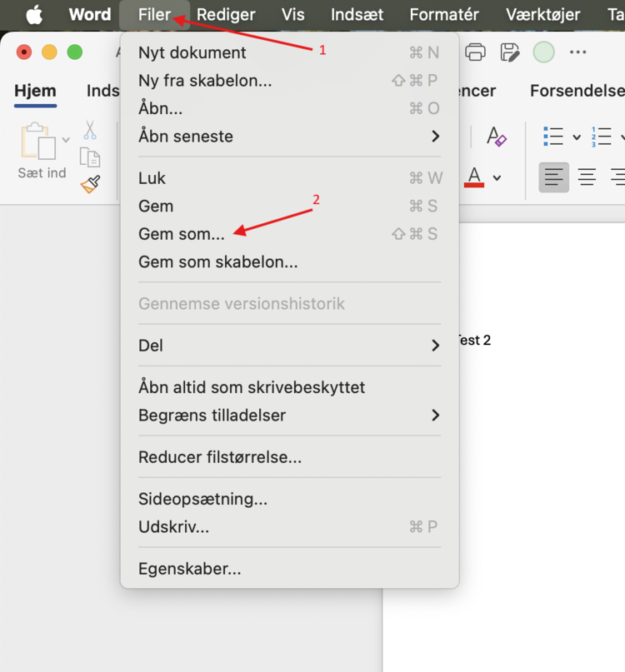Click the Sæt ind clipboard icon
The width and height of the screenshot is (625, 672).
(x=37, y=142)
